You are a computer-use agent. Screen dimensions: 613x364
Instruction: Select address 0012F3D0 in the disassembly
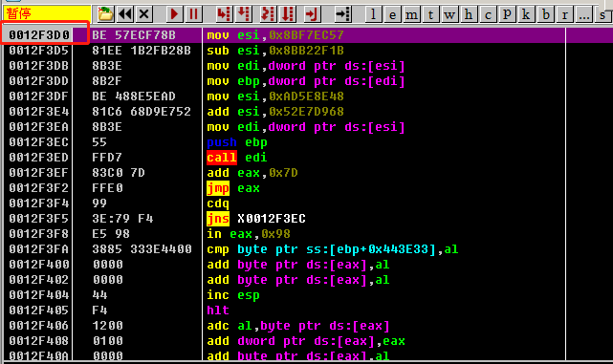pos(39,35)
